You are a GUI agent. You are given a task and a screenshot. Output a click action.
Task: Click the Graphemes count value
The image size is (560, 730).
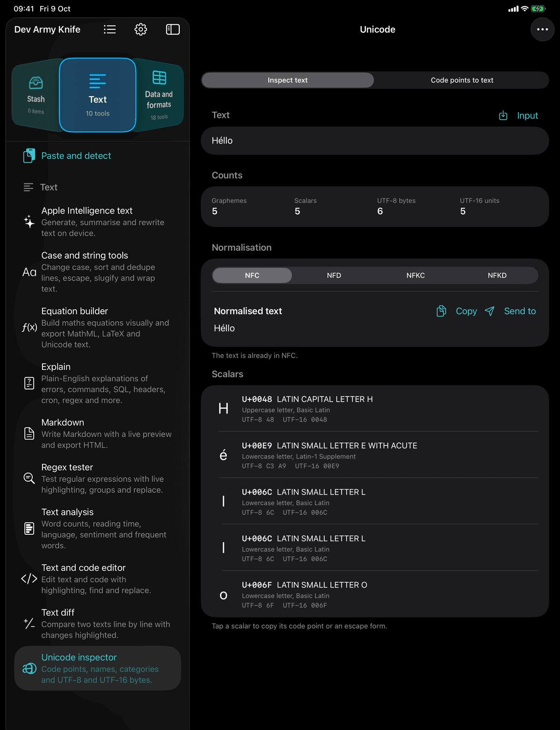[215, 211]
